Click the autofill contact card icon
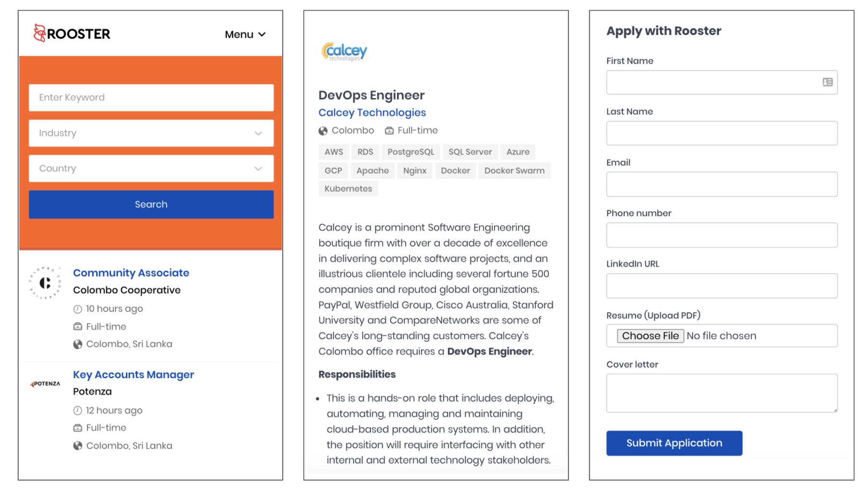 click(827, 82)
